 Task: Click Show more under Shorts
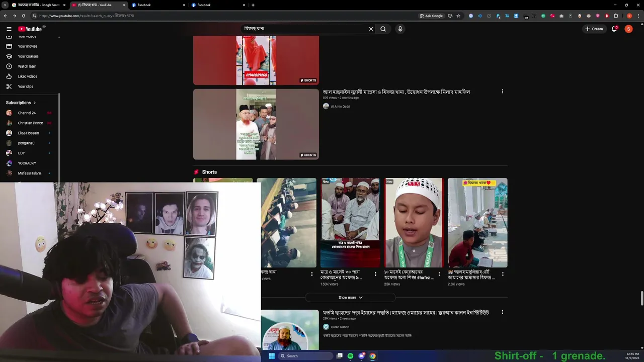[x=350, y=297]
